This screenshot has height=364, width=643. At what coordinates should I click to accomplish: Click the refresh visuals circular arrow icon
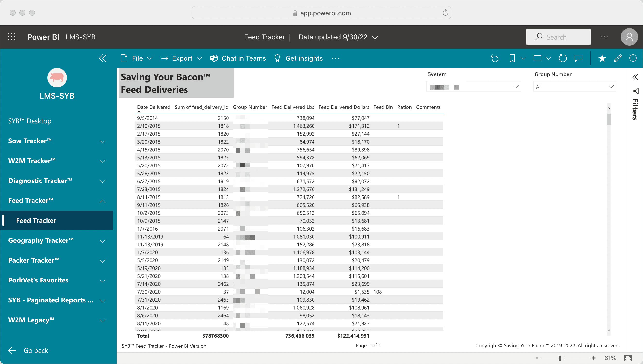coord(562,58)
